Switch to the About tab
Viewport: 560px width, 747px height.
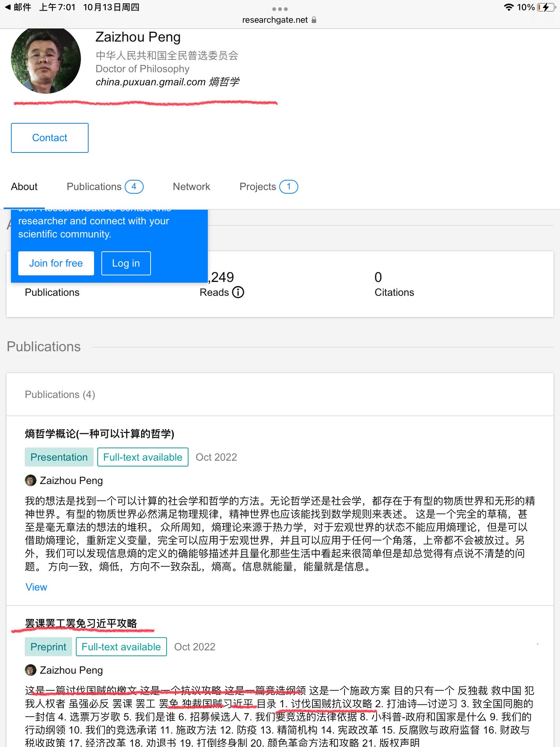click(24, 186)
